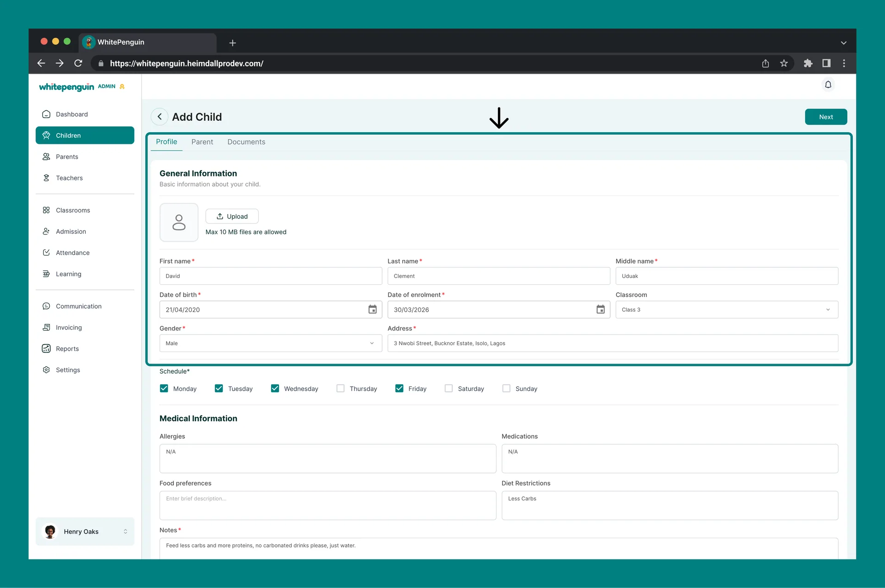Uncheck the Monday schedule checkbox

[x=164, y=388]
